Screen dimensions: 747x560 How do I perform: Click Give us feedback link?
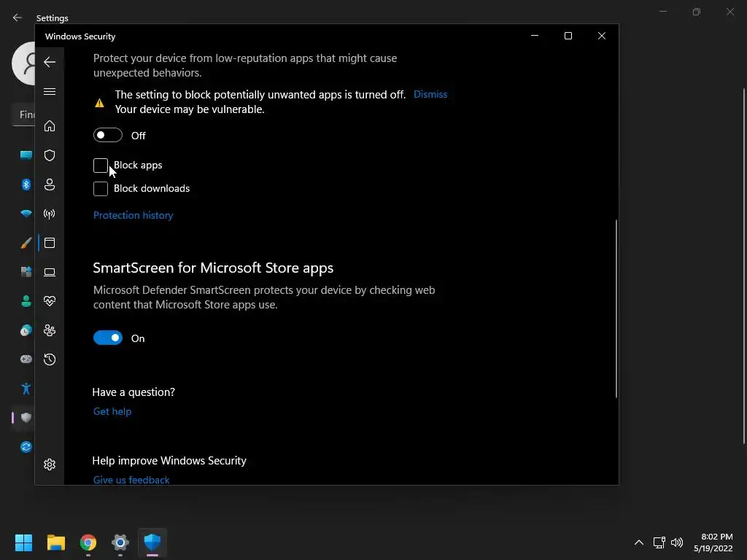(x=131, y=480)
